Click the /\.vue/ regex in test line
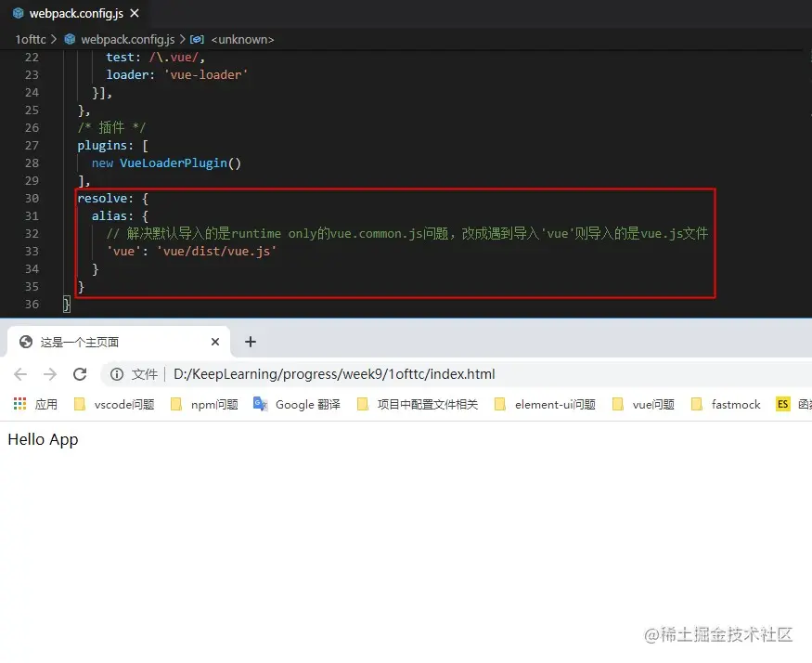This screenshot has height=663, width=812. (x=174, y=58)
